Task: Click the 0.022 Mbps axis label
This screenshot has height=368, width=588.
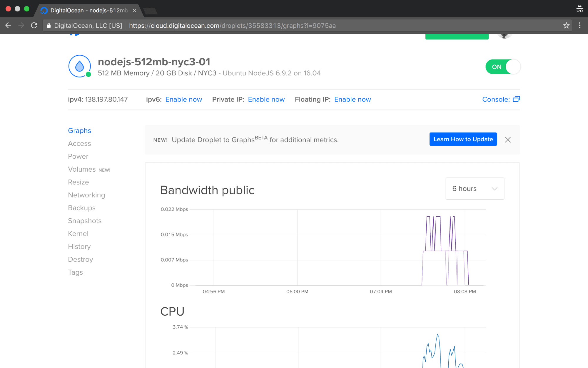Action: (x=174, y=209)
